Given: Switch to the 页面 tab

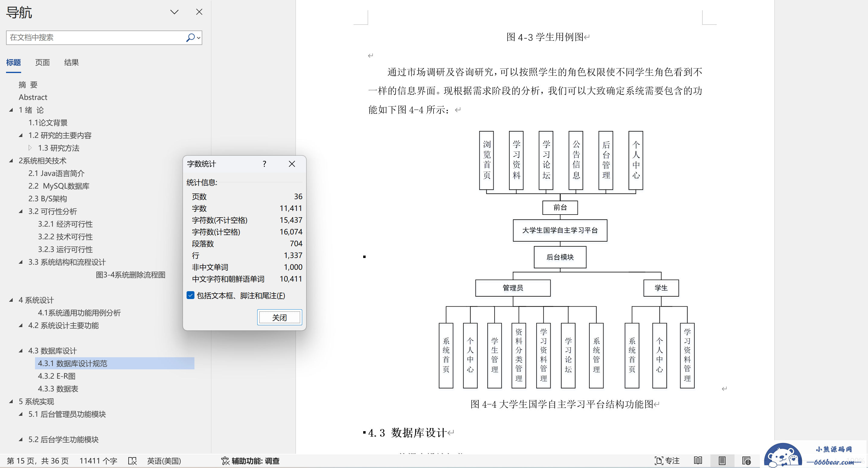Looking at the screenshot, I should point(43,63).
